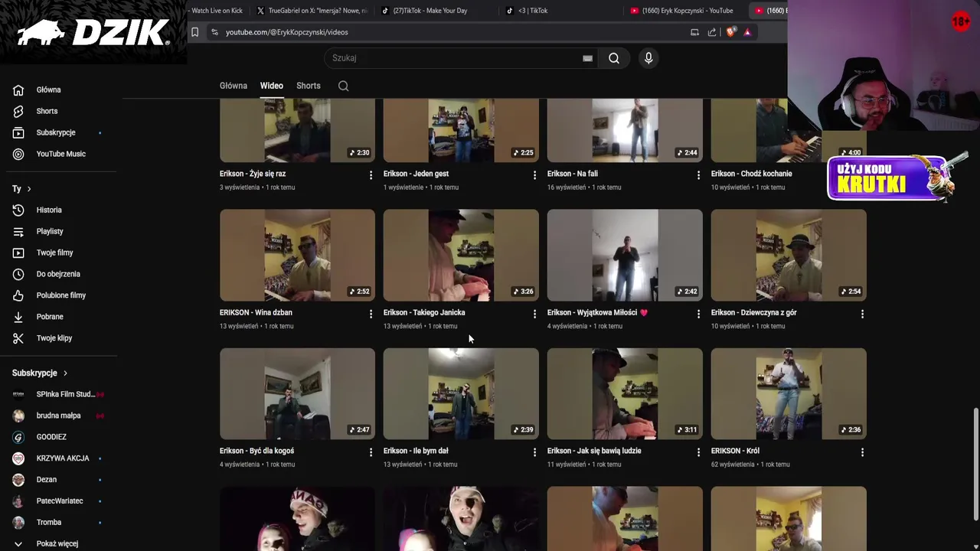This screenshot has height=551, width=980.
Task: Play the Wina dzban video thumbnail
Action: click(x=297, y=255)
